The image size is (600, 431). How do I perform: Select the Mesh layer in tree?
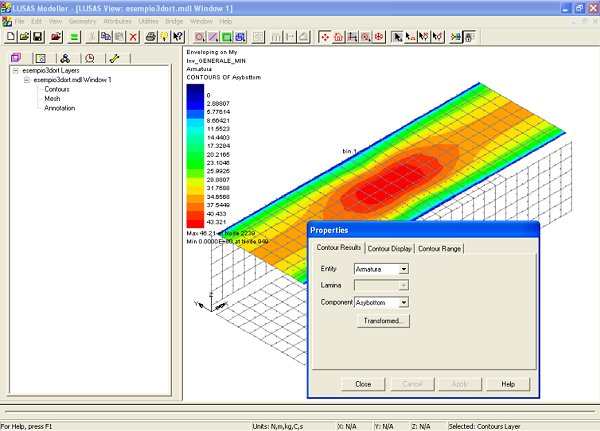53,98
